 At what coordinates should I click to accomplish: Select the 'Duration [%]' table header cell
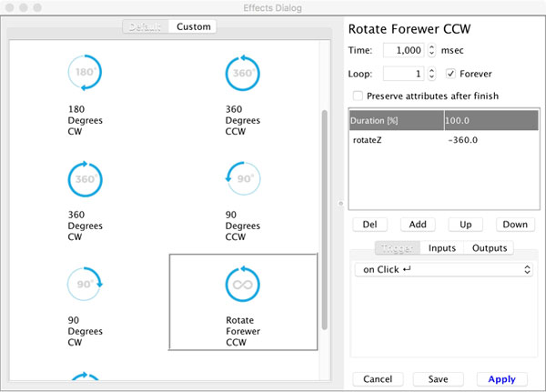click(397, 120)
